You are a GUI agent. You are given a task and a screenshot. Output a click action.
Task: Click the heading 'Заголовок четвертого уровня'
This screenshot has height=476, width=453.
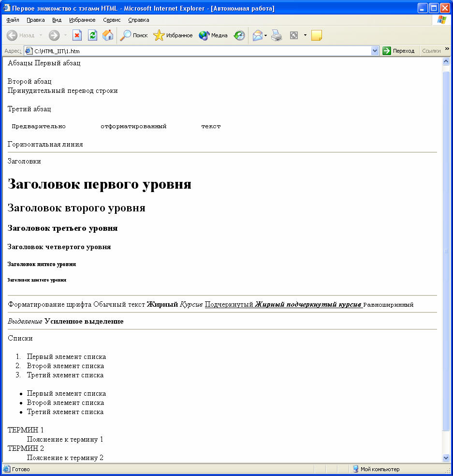pyautogui.click(x=59, y=247)
